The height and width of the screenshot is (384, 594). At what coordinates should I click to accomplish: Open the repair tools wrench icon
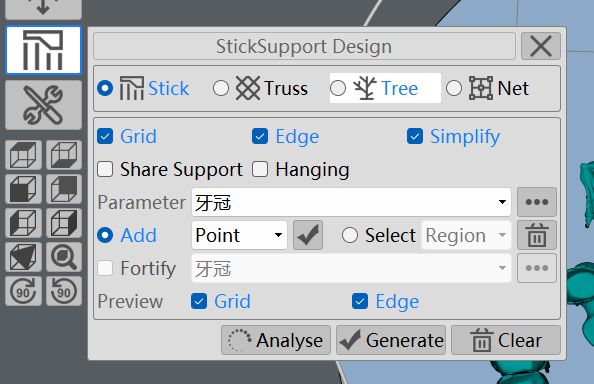tap(43, 105)
